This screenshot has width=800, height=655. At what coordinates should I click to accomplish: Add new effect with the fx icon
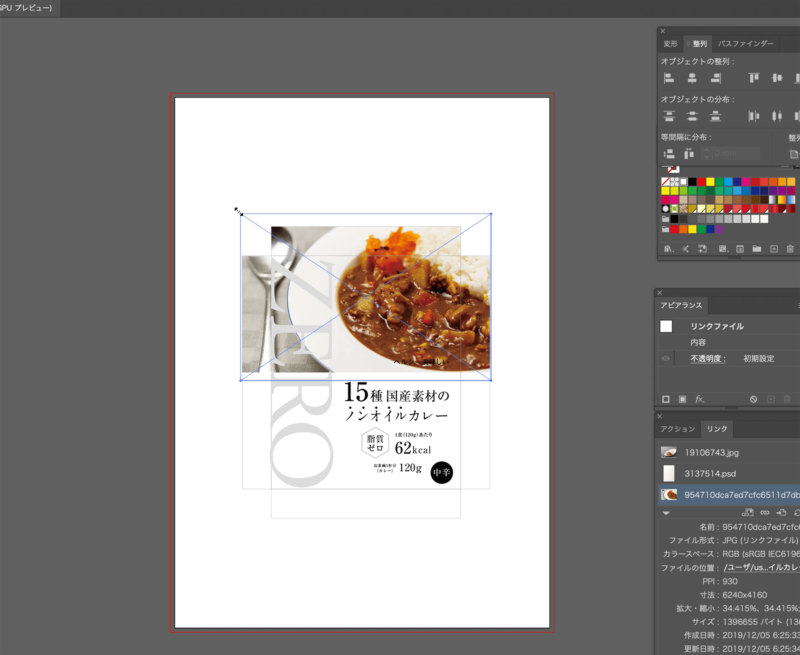click(x=700, y=399)
